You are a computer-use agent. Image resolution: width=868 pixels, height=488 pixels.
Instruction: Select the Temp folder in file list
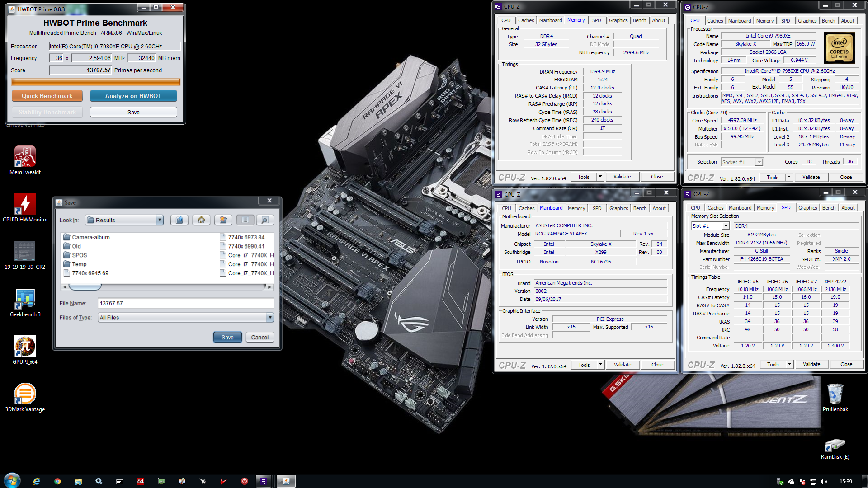[x=75, y=264]
